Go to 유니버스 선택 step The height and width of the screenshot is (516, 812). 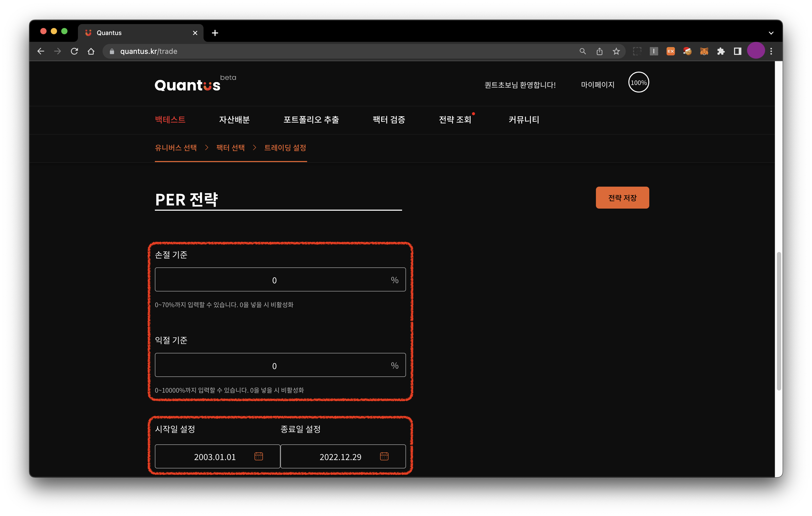(x=176, y=148)
